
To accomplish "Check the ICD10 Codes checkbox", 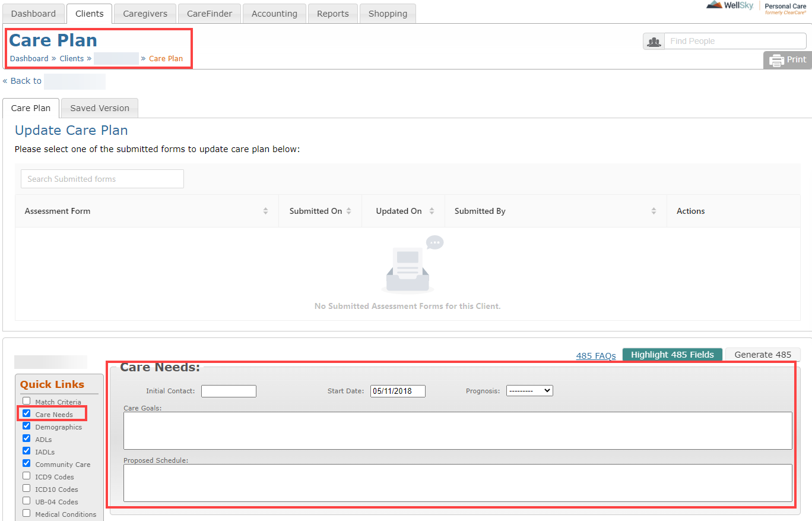I will point(26,488).
